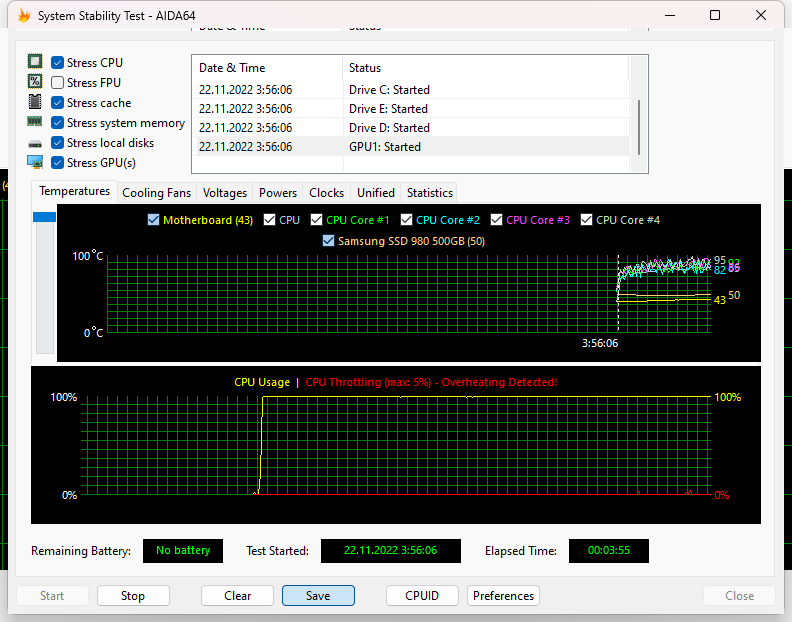
Task: Click the AIDA64 flame icon in title bar
Action: pos(24,16)
